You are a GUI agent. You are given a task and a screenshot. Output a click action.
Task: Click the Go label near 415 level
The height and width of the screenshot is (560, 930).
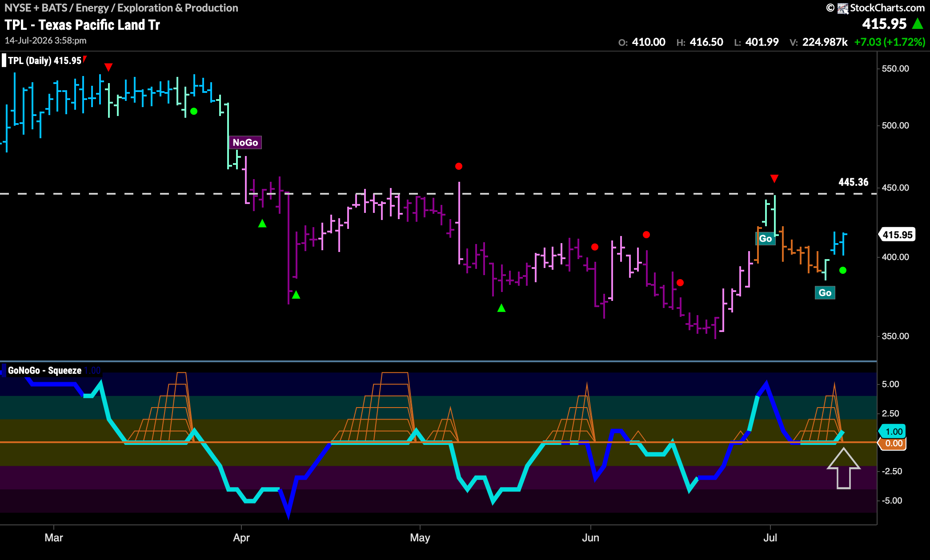(766, 239)
